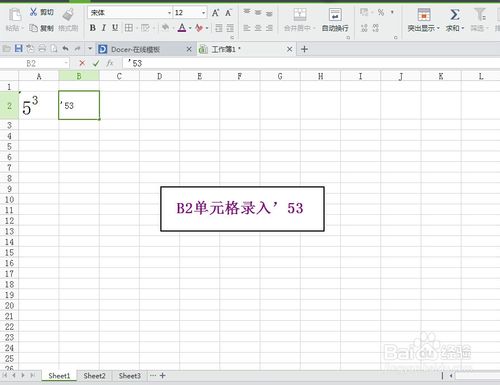
Task: Confirm cell entry with green checkmark
Action: pos(96,63)
